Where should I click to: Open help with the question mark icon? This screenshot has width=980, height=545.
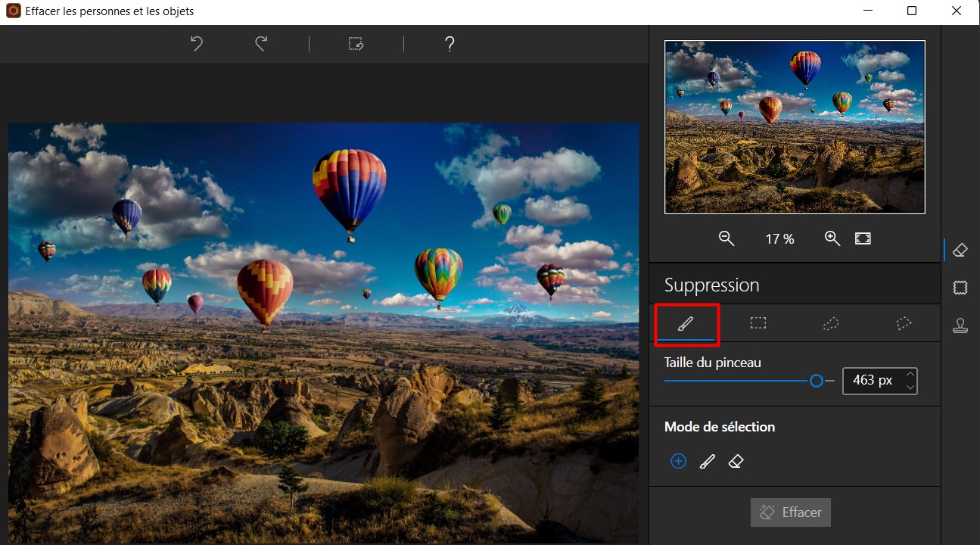[450, 44]
